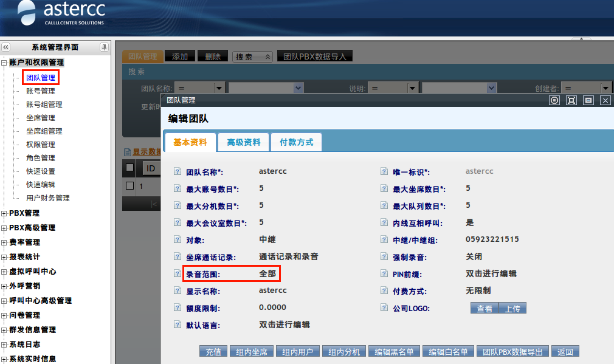
Task: Click the 额度限制 value 0.0000 field
Action: [x=272, y=307]
